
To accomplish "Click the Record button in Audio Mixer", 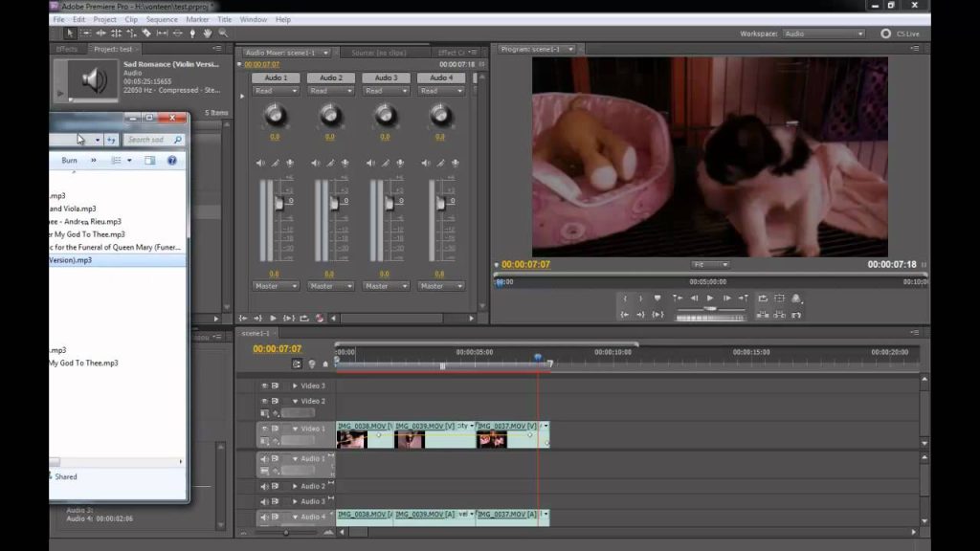I will [x=320, y=318].
